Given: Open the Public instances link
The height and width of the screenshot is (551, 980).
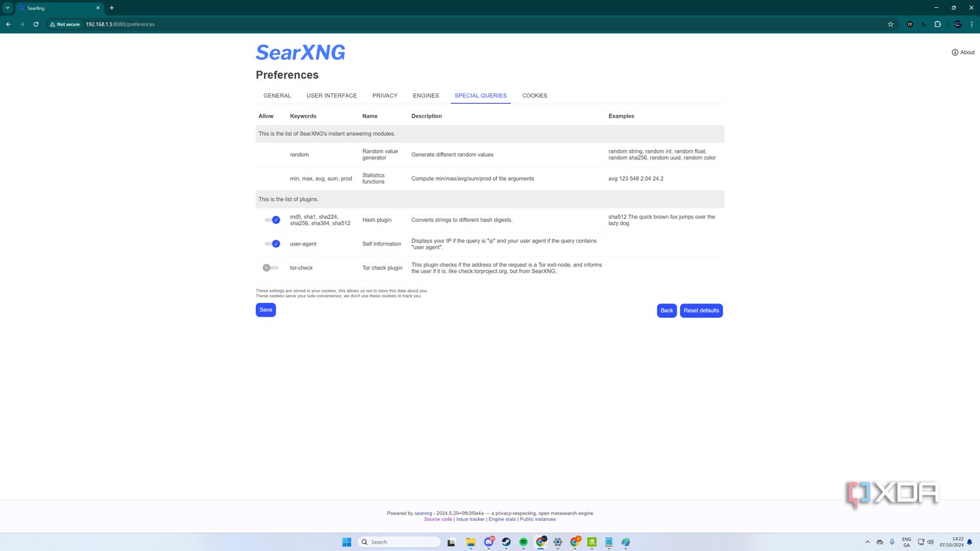Looking at the screenshot, I should click(538, 519).
